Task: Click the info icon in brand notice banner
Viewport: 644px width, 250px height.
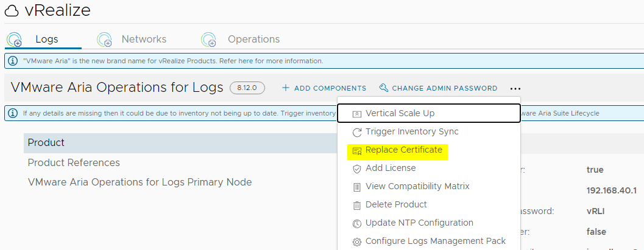Action: click(x=13, y=61)
